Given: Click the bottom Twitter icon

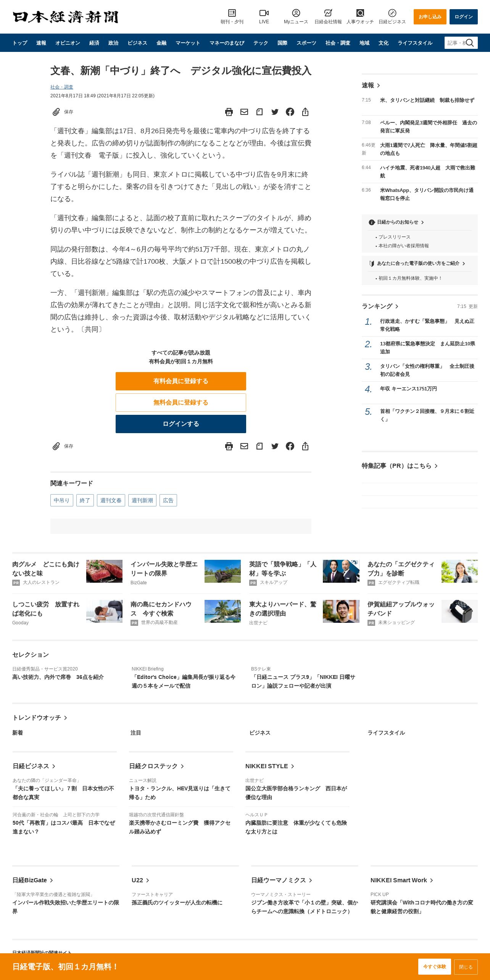Looking at the screenshot, I should tap(275, 446).
